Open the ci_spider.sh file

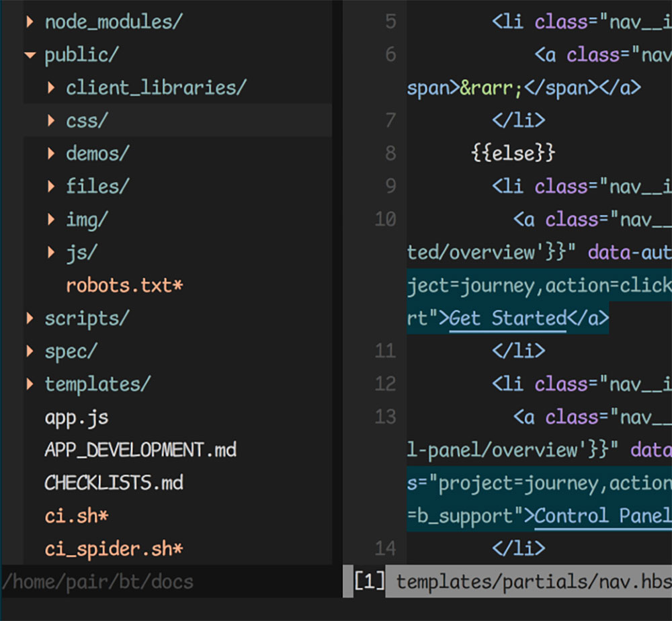pyautogui.click(x=114, y=549)
